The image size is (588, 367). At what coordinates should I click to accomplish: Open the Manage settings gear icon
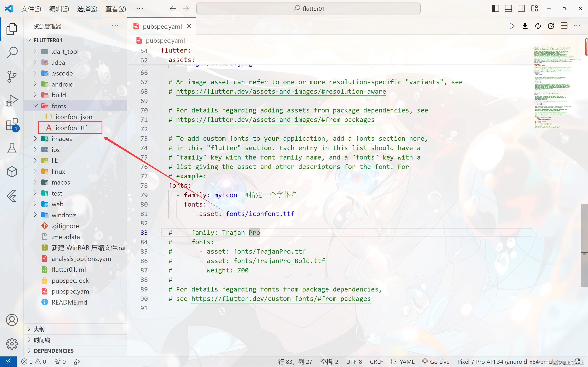click(12, 344)
